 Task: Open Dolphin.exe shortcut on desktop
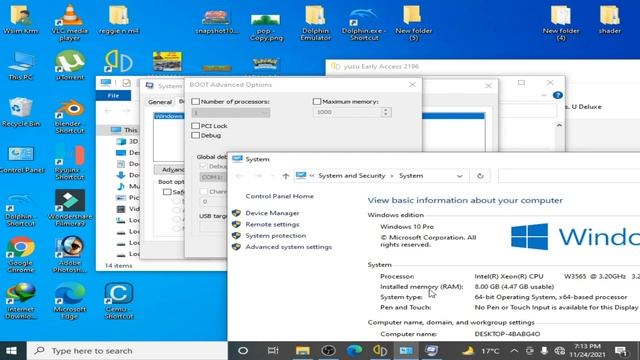point(364,23)
